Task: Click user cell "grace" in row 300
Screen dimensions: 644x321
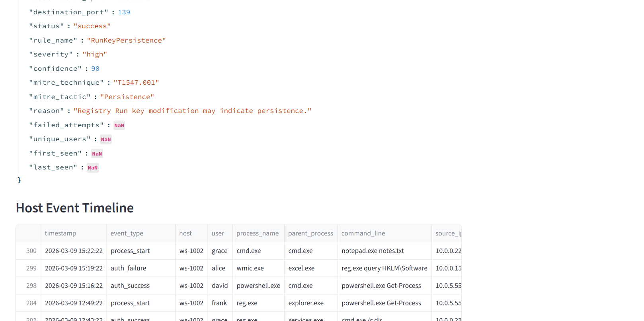Action: [x=220, y=251]
